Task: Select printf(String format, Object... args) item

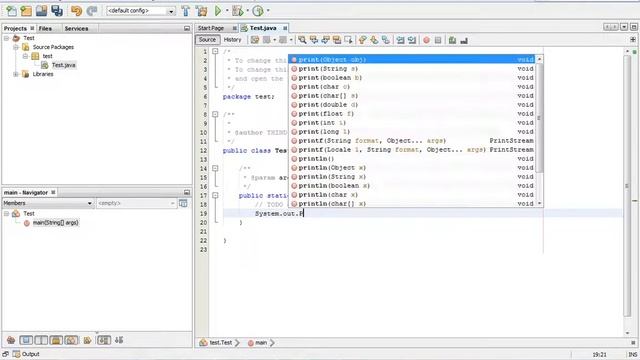Action: click(x=412, y=141)
